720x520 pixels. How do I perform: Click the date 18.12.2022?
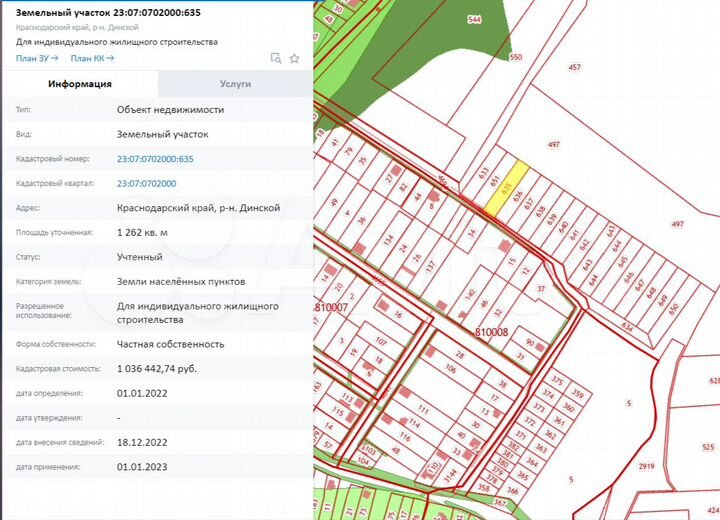(142, 442)
